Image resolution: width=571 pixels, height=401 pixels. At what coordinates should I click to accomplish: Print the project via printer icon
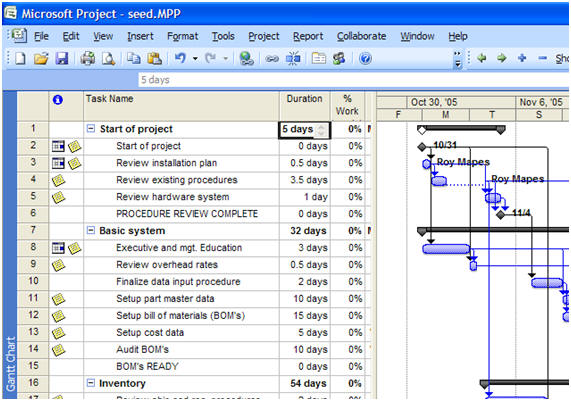(x=88, y=58)
